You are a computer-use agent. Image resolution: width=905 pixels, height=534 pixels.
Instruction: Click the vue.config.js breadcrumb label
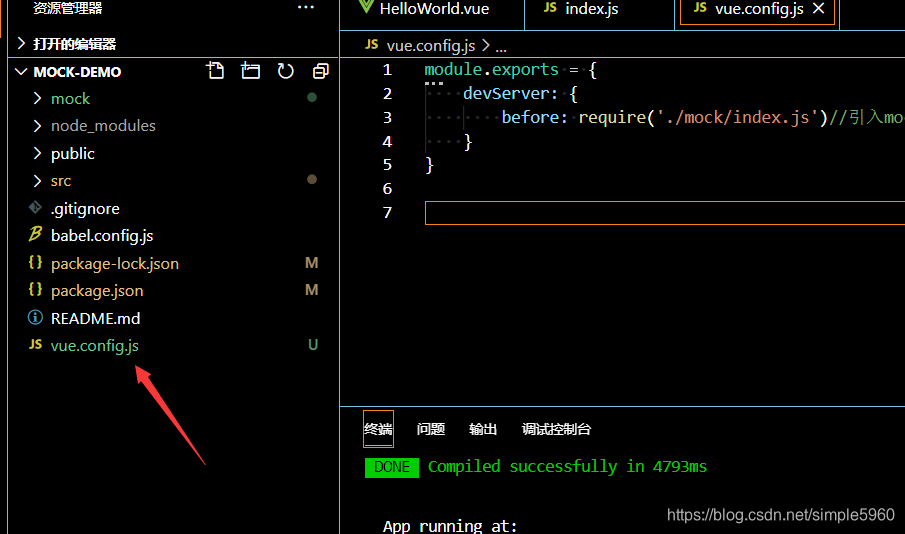pos(431,46)
